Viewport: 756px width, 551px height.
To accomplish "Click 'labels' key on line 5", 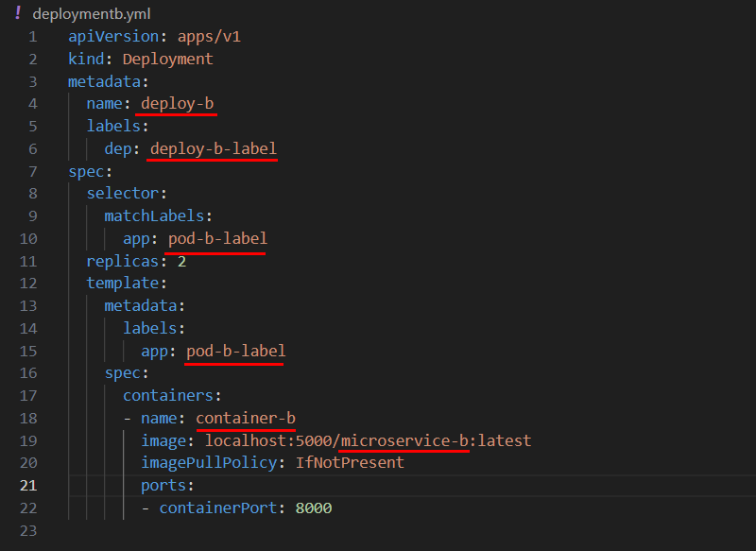I will coord(113,127).
